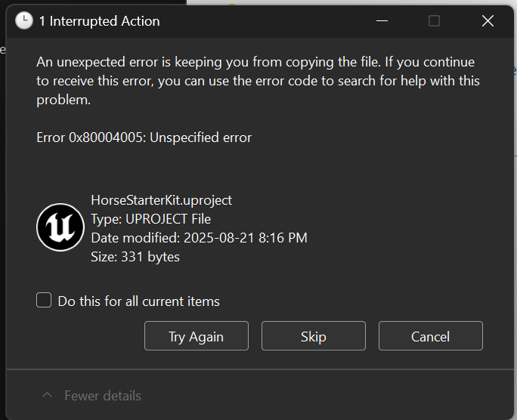The image size is (517, 420).
Task: Click the "Do this for all current items" label
Action: [x=138, y=301]
